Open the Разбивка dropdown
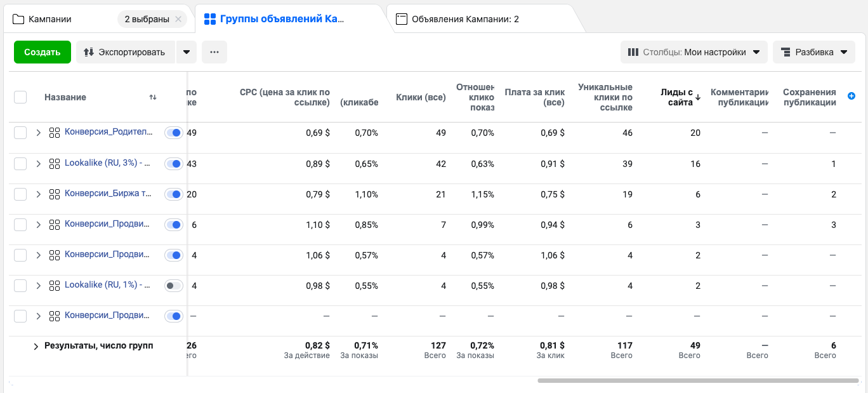Screen dimensions: 868x393 [813, 52]
